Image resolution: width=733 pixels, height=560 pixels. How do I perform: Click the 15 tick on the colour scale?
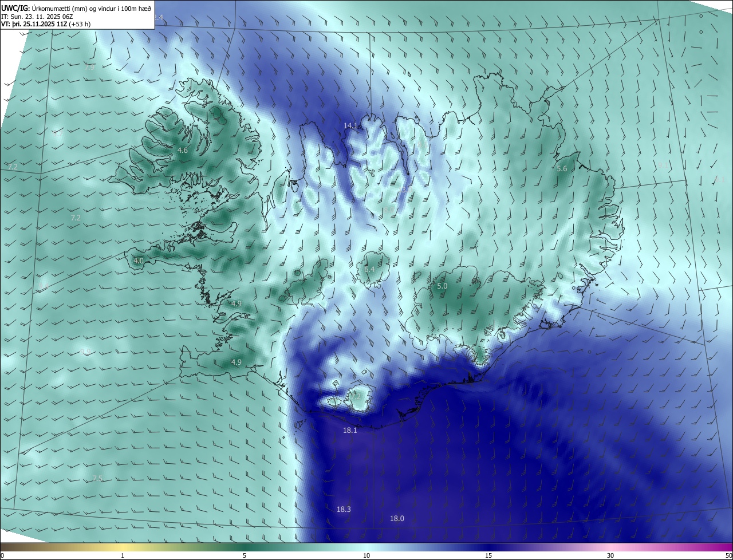488,555
